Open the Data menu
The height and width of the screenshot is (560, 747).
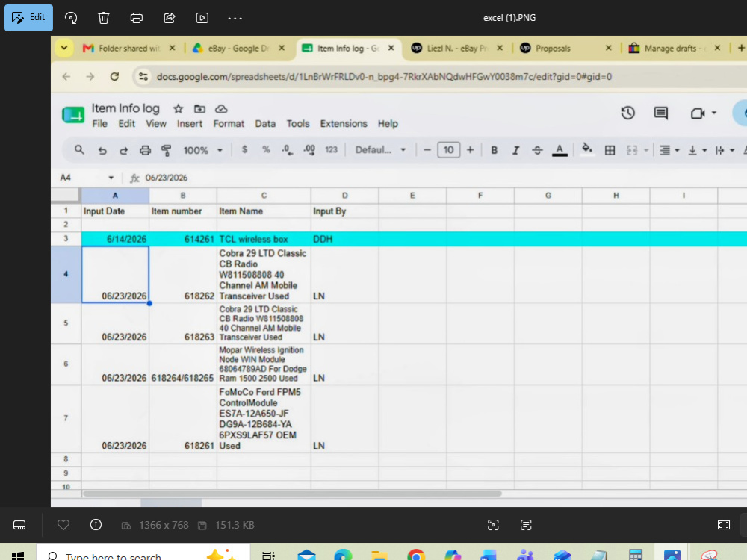tap(265, 124)
